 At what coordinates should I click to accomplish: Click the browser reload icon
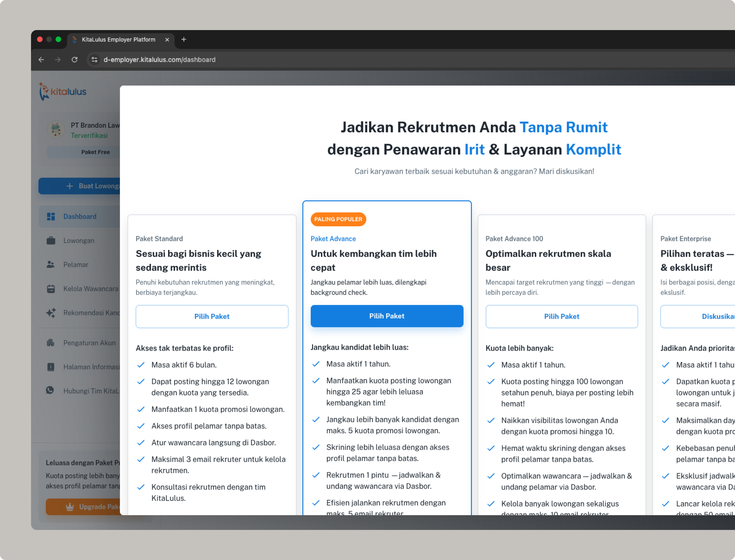75,60
